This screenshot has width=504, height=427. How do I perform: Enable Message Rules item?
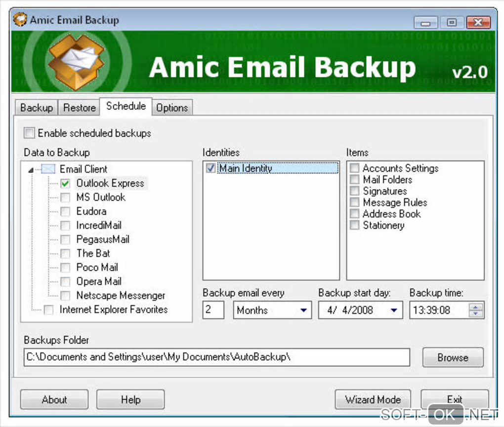355,202
